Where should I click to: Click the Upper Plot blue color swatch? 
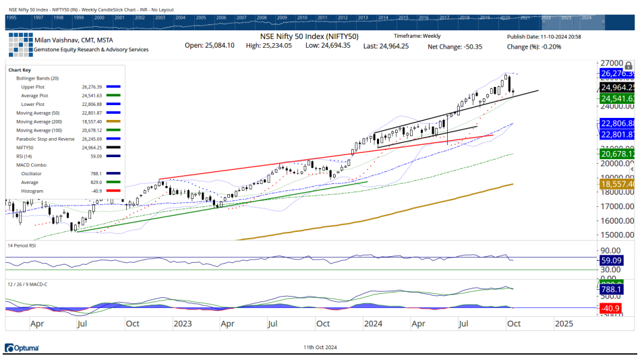pyautogui.click(x=113, y=86)
